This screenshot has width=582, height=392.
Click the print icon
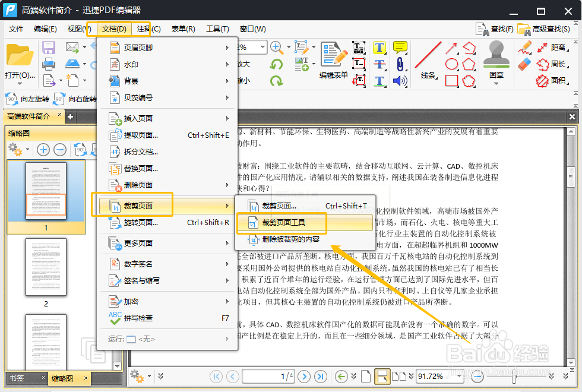tap(49, 64)
